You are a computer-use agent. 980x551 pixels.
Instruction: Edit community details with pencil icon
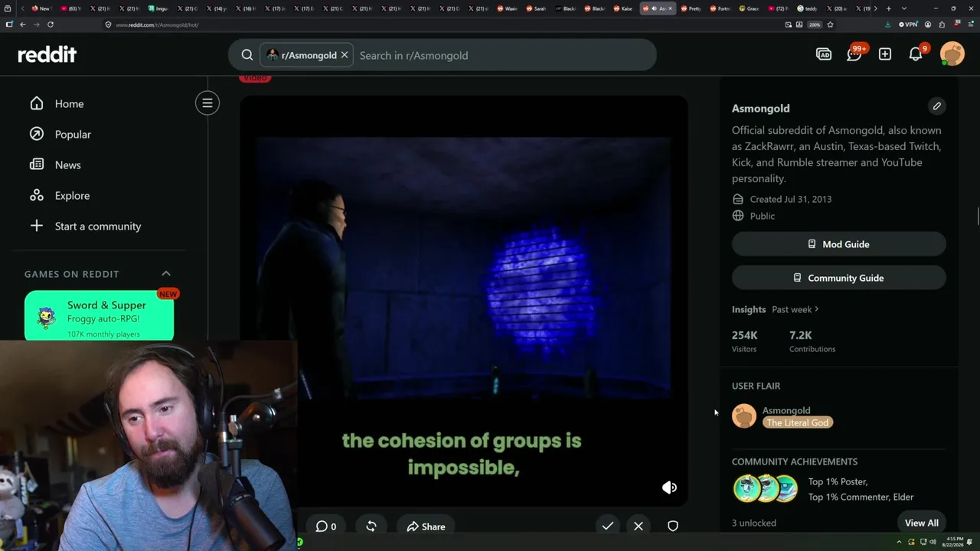coord(936,106)
